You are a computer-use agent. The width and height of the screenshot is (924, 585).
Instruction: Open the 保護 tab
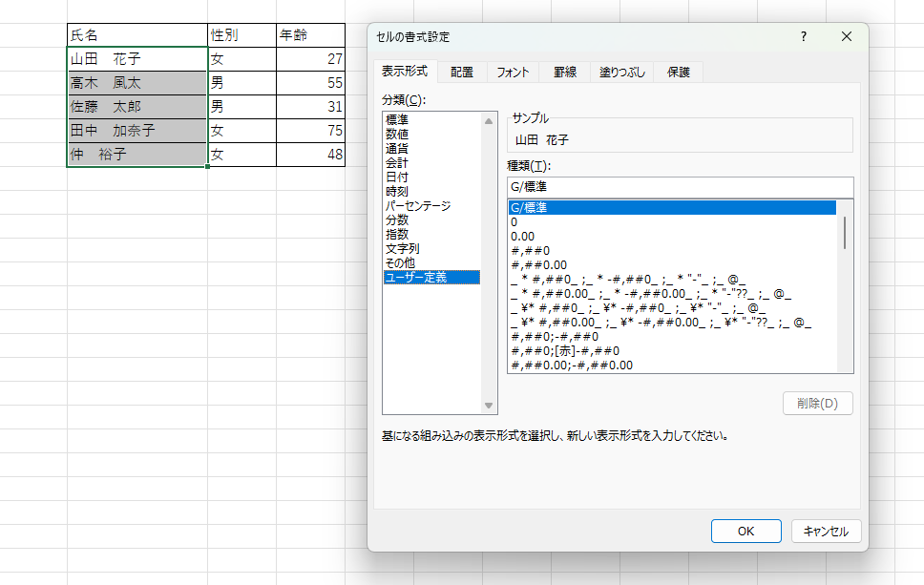pyautogui.click(x=679, y=72)
